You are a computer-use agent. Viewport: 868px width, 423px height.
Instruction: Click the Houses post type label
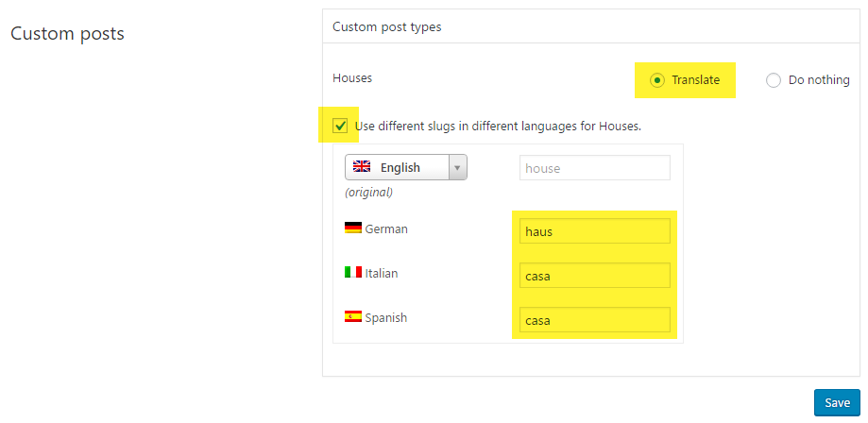pyautogui.click(x=352, y=78)
